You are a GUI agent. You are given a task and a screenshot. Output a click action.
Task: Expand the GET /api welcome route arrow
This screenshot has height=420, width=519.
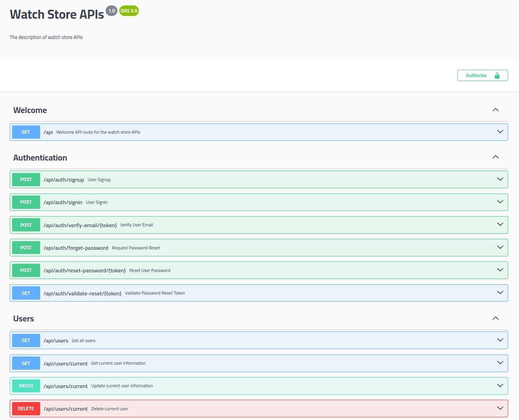tap(500, 132)
